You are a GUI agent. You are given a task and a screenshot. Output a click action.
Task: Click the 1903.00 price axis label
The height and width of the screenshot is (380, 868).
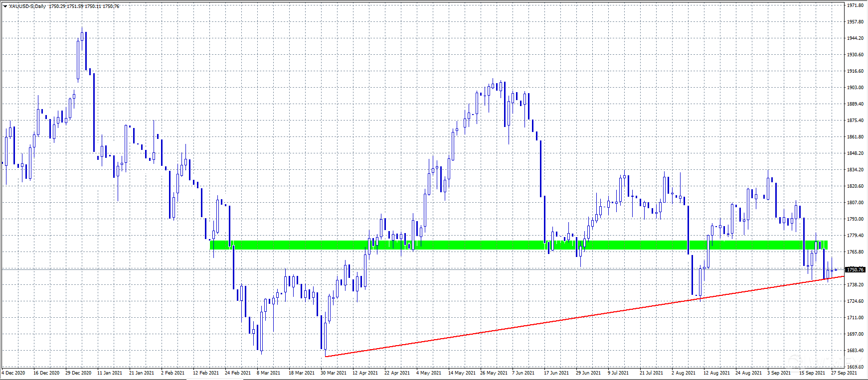[x=856, y=88]
